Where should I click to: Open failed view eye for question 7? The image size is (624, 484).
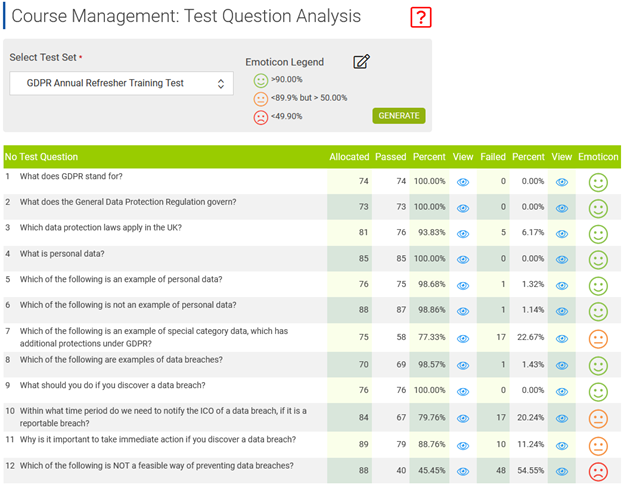(562, 338)
